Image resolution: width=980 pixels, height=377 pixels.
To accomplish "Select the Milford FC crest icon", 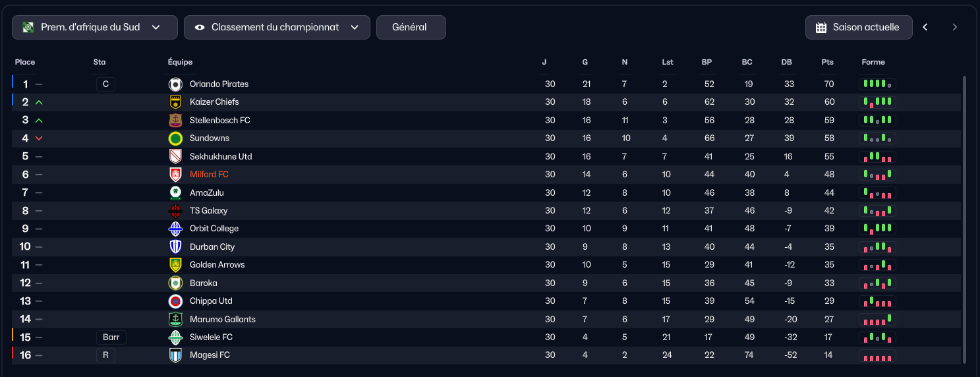I will point(175,175).
